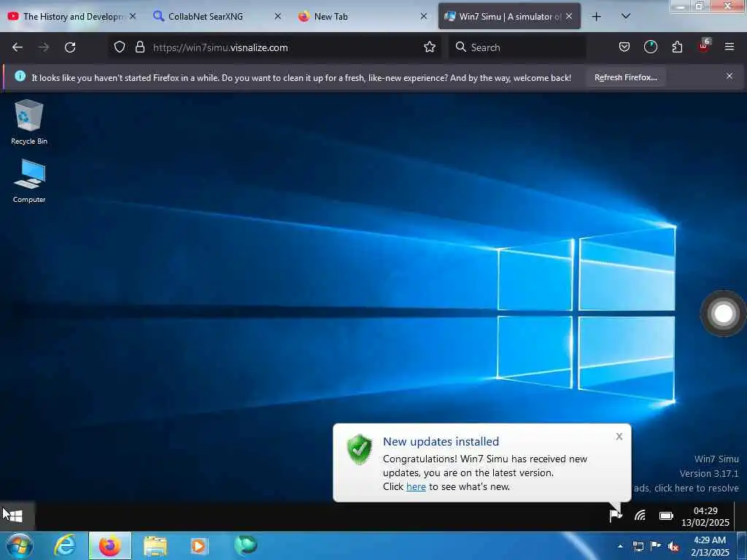Click the muted volume tray icon
This screenshot has width=747, height=560.
(x=673, y=547)
